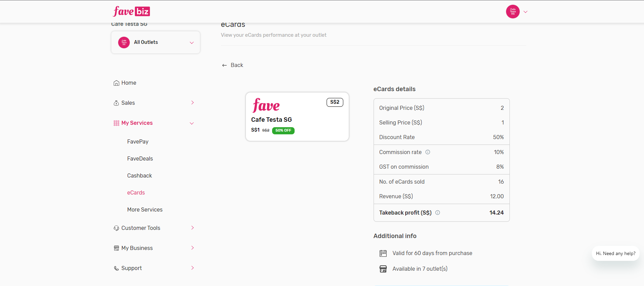Click 'View your eCards performance' subtitle

click(273, 35)
